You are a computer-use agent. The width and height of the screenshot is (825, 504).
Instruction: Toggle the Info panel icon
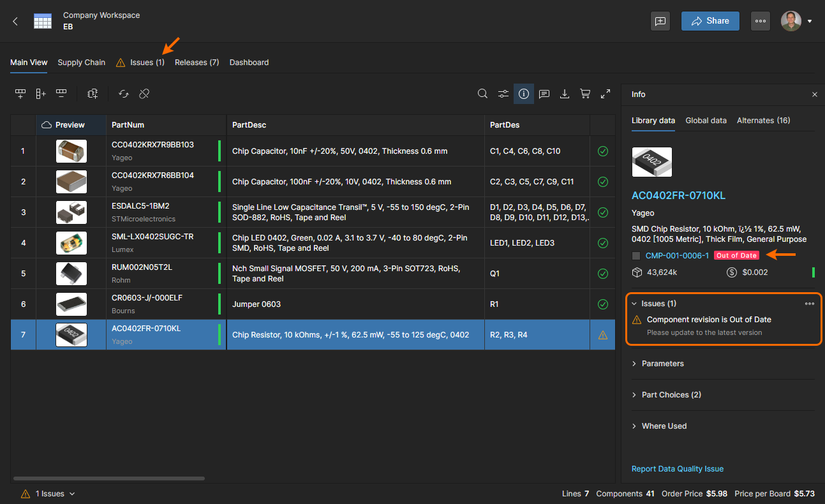pyautogui.click(x=524, y=94)
